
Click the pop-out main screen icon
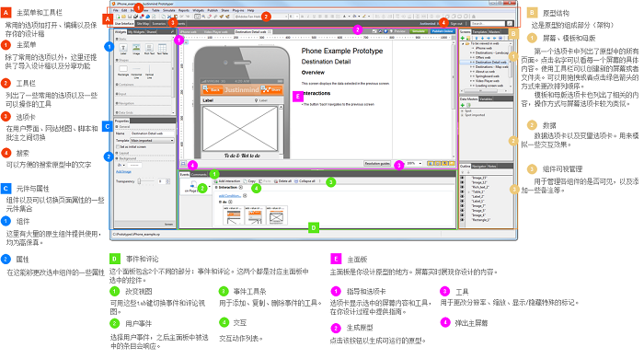(183, 164)
